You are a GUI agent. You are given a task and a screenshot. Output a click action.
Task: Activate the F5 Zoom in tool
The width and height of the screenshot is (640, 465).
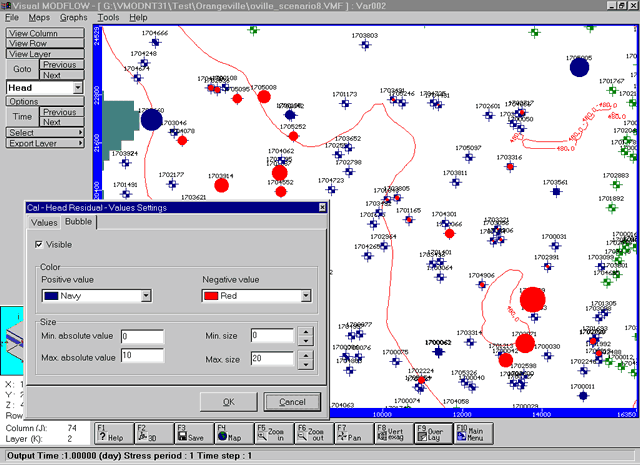274,433
